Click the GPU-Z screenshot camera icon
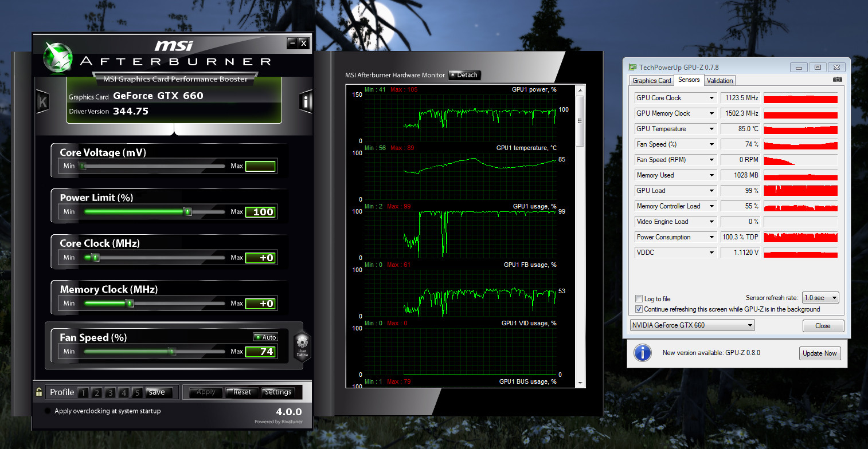Viewport: 868px width, 449px height. pos(837,80)
